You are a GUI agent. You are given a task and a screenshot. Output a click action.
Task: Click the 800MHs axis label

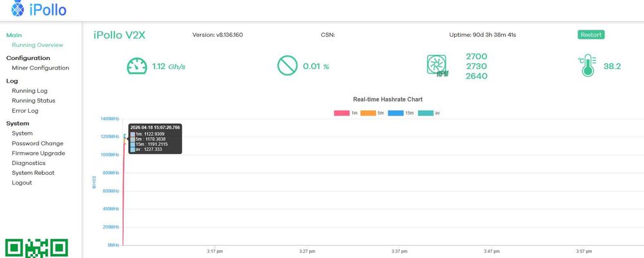pos(111,173)
